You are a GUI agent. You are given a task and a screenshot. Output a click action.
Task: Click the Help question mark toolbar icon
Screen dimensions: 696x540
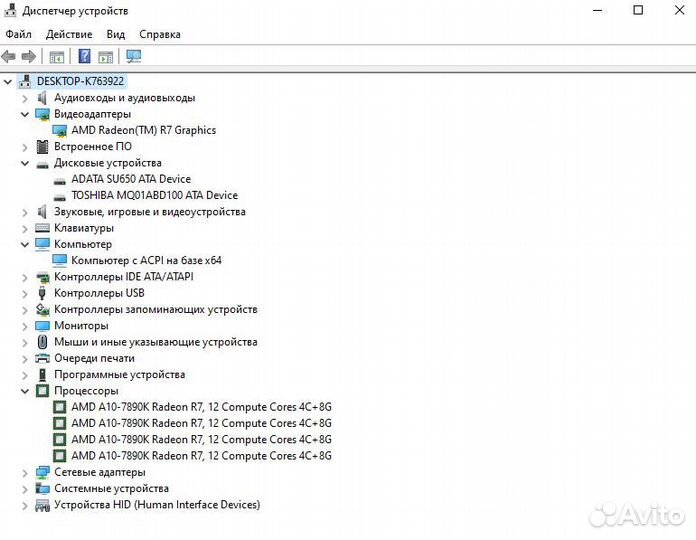85,57
